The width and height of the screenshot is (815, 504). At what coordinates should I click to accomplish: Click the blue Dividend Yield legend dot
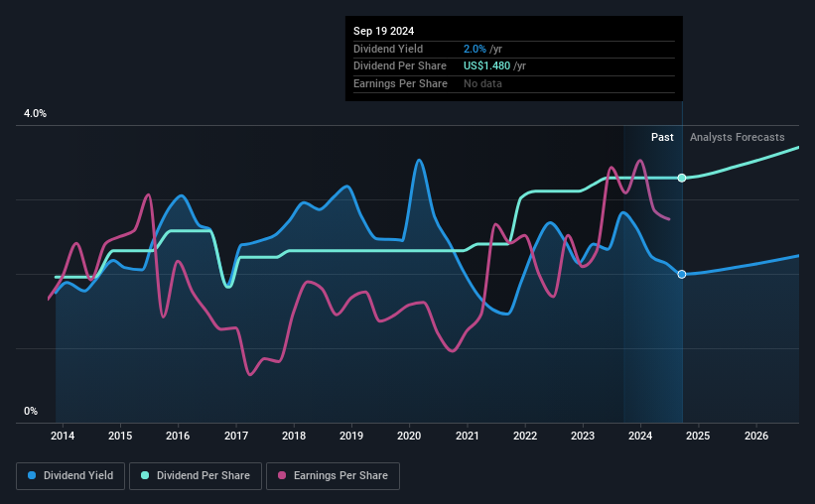click(32, 475)
